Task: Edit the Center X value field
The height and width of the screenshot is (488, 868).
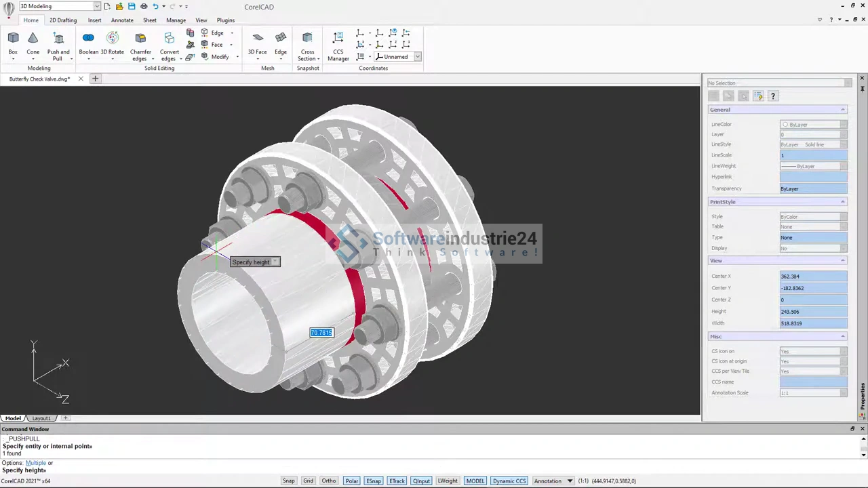Action: pos(812,277)
